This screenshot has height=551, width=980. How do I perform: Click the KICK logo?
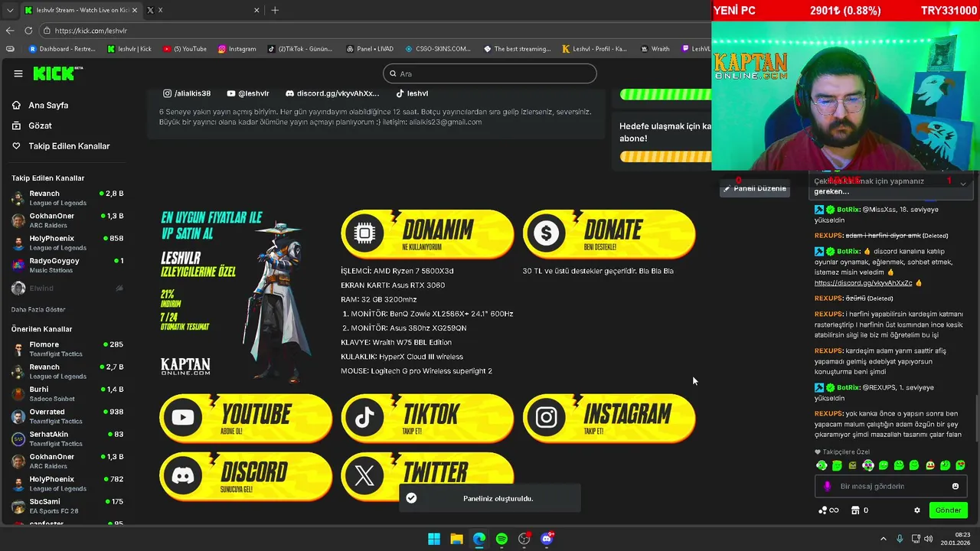click(57, 73)
